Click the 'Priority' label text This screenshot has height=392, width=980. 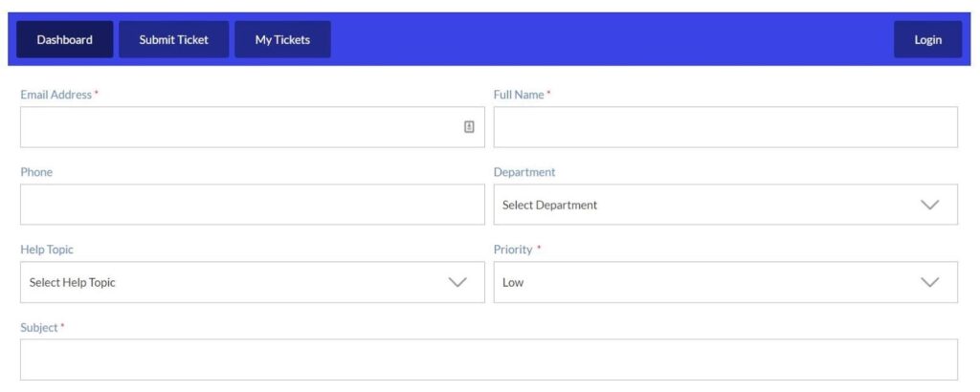click(513, 250)
